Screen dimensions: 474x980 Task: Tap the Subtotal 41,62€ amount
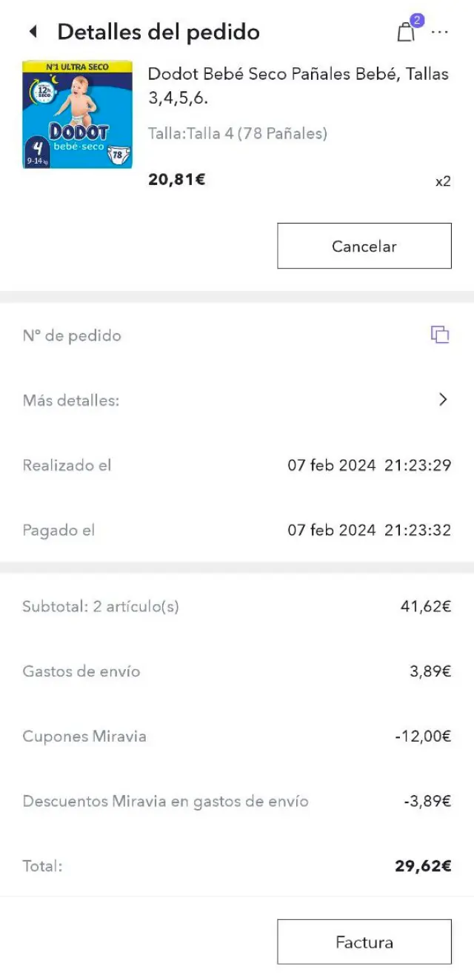coord(425,607)
